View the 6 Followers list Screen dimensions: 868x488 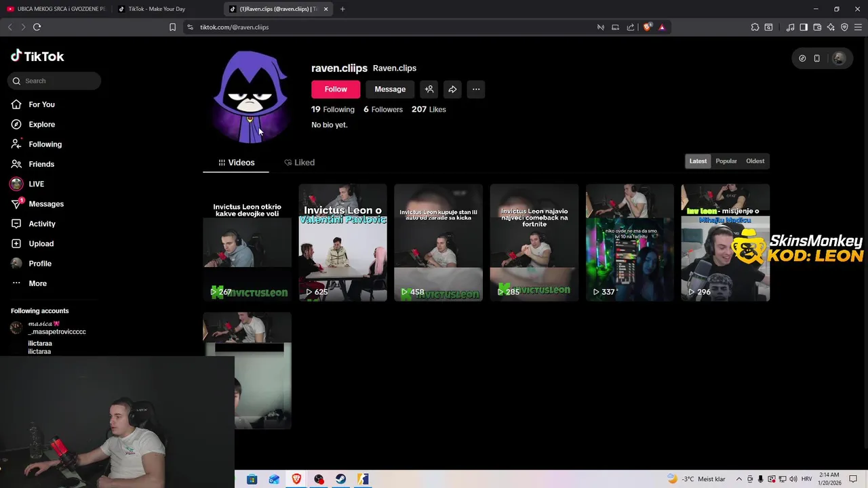[383, 109]
